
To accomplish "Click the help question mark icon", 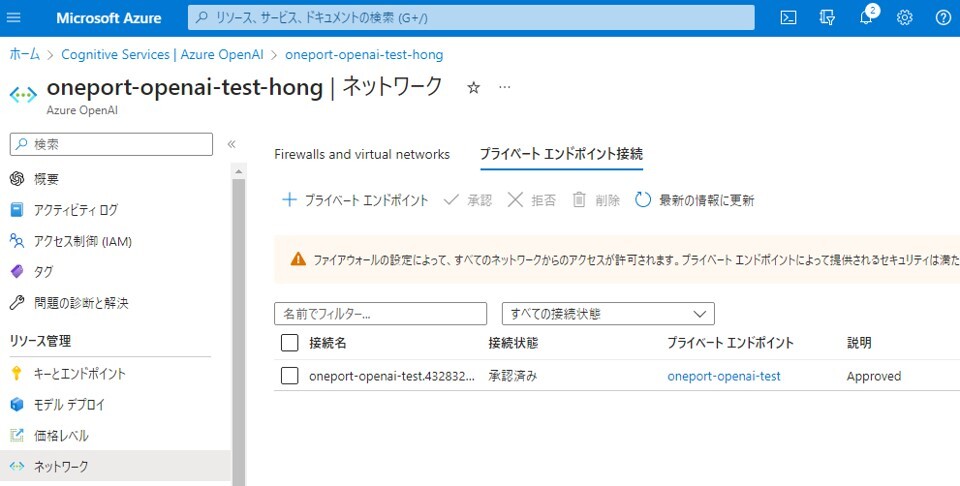I will (943, 18).
